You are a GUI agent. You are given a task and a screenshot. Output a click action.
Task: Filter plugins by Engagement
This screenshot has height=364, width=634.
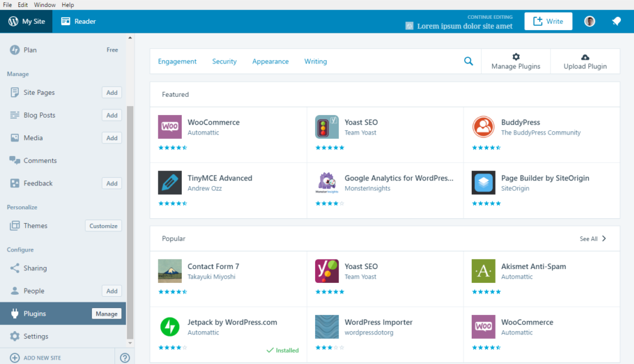(x=177, y=62)
